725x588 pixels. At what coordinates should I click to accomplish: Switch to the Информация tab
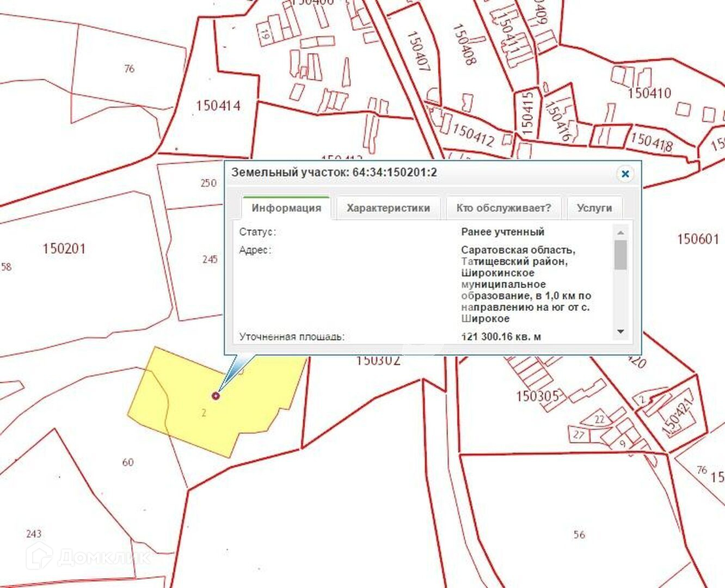[286, 208]
